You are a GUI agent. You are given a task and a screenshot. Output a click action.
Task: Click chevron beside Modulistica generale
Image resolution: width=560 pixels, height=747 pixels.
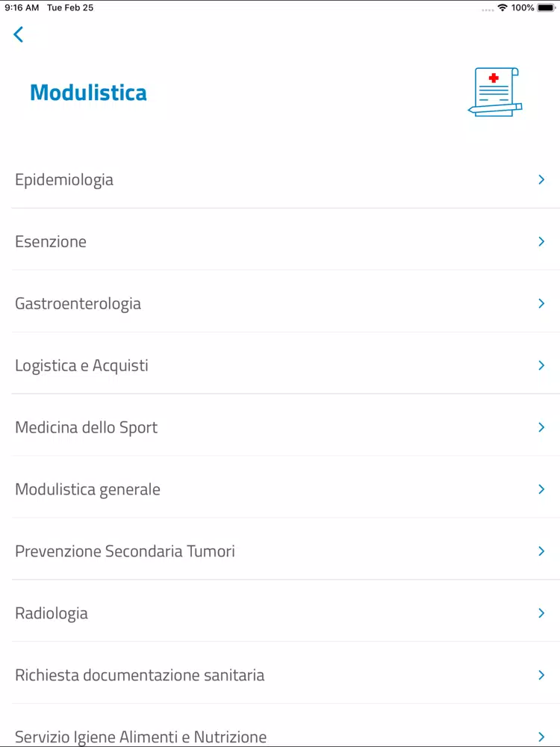pos(541,489)
